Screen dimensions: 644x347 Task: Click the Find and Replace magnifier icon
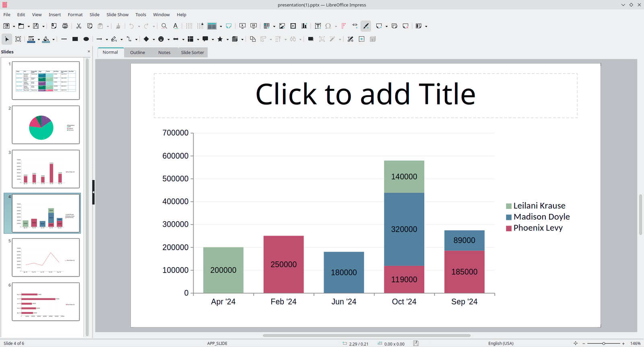click(164, 26)
